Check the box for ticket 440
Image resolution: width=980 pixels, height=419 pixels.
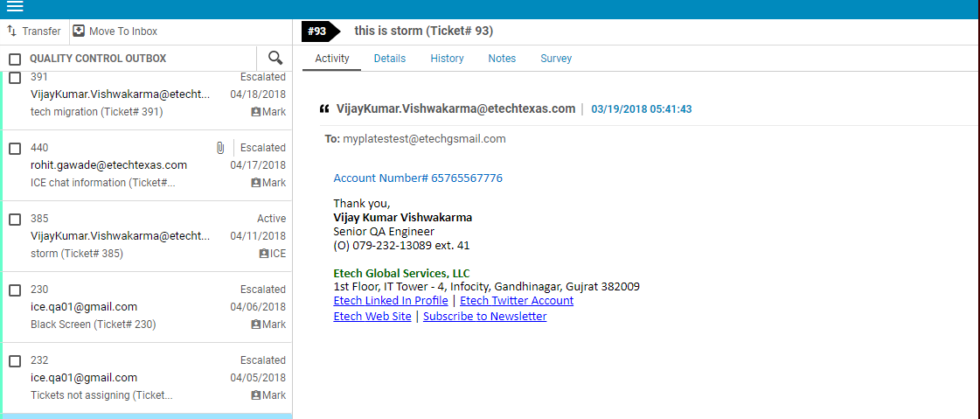(x=15, y=149)
